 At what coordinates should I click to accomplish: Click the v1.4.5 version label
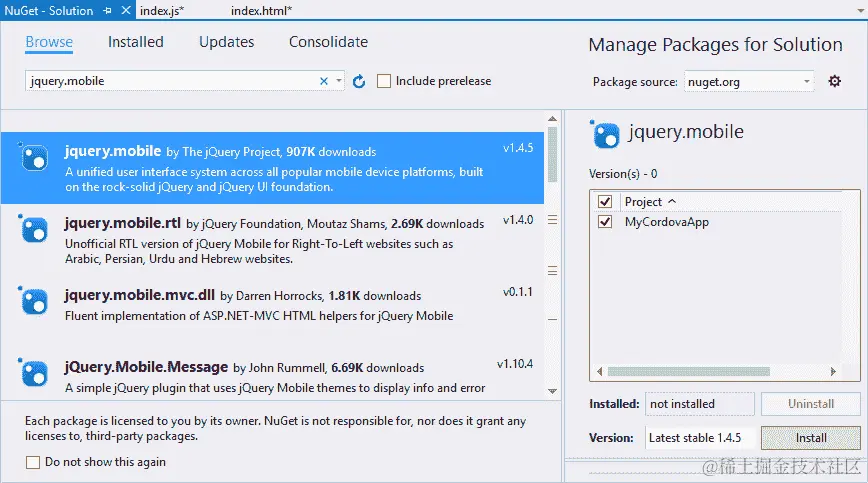point(518,148)
